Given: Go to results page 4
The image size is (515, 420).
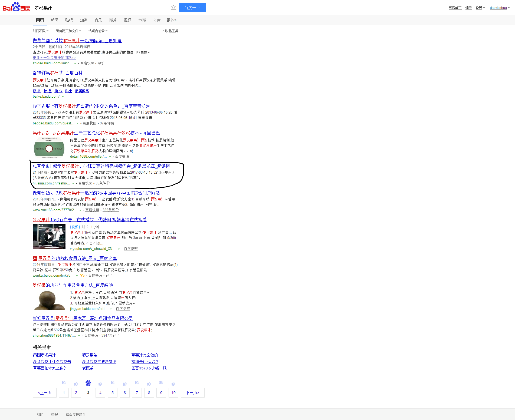Looking at the screenshot, I should coord(100,393).
